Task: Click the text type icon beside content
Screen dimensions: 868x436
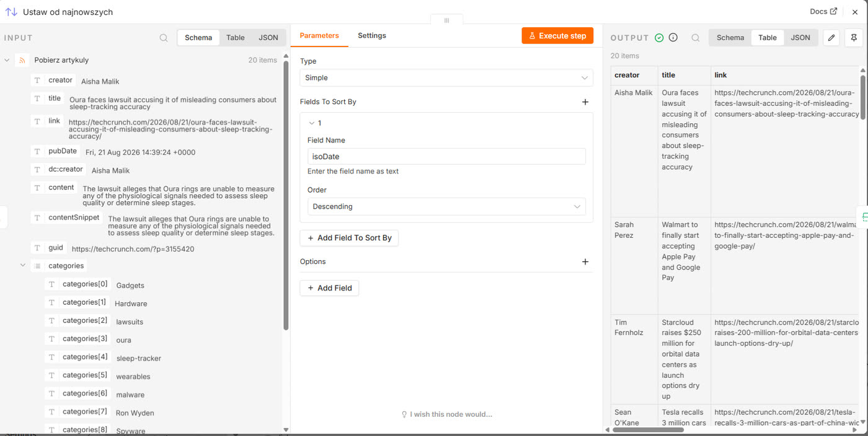Action: [38, 188]
